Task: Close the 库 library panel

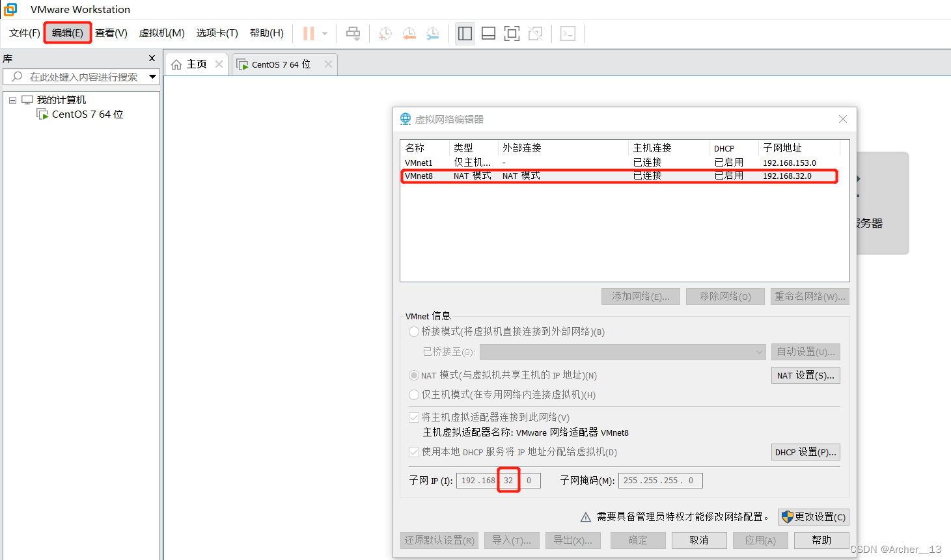Action: [x=152, y=59]
